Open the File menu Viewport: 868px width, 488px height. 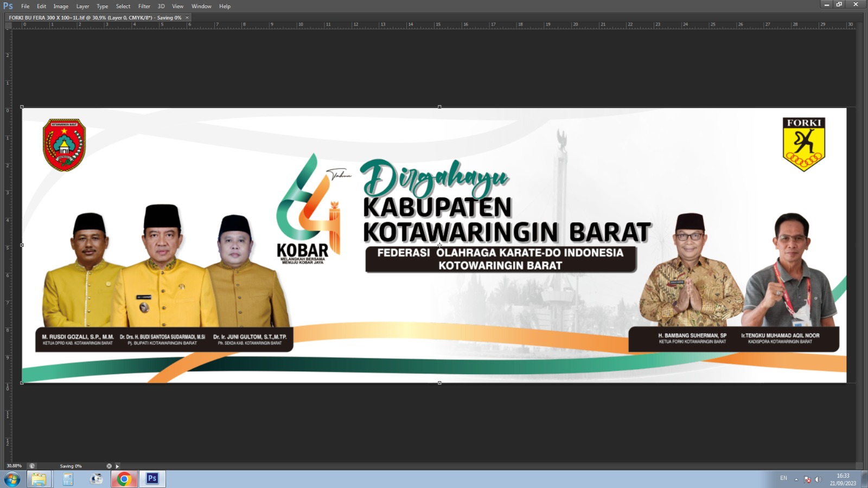click(x=25, y=7)
